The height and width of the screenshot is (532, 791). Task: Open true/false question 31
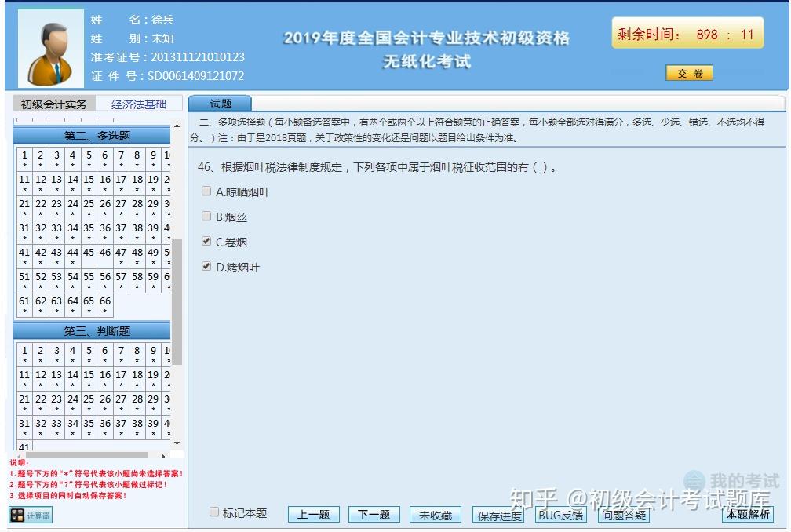(x=25, y=427)
